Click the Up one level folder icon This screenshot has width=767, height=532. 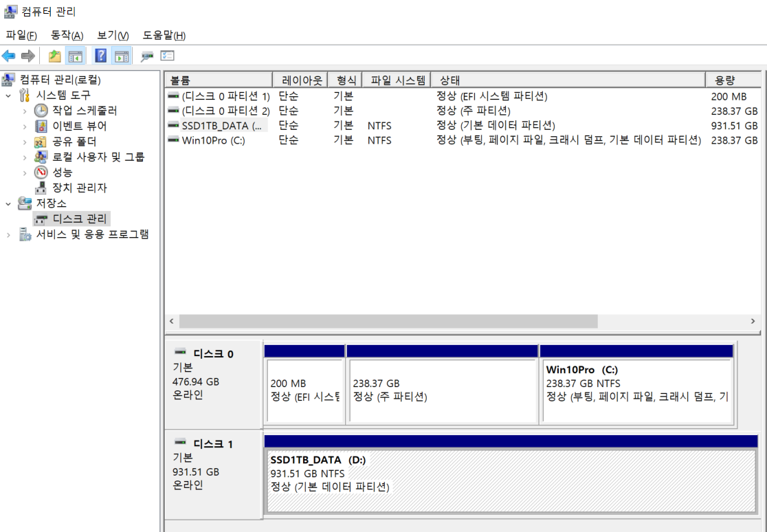coord(55,56)
